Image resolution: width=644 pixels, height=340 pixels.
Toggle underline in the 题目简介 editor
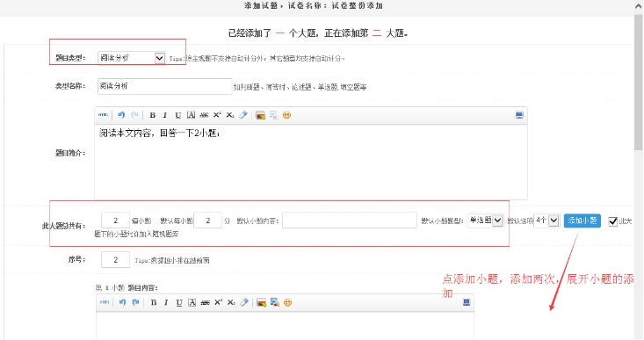[x=177, y=115]
